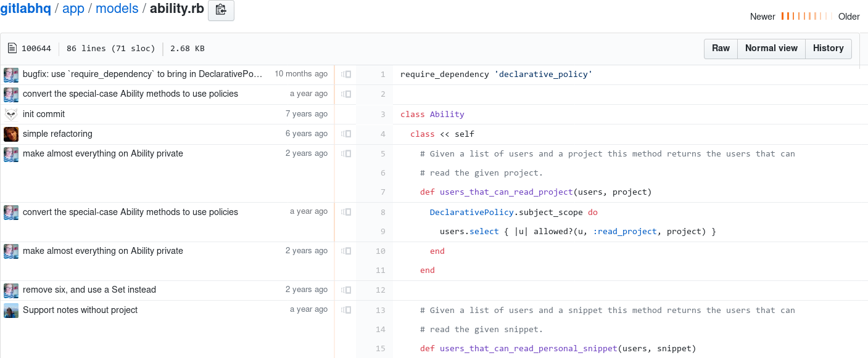This screenshot has height=358, width=868.
Task: Click the author avatar for init commit
Action: point(11,114)
